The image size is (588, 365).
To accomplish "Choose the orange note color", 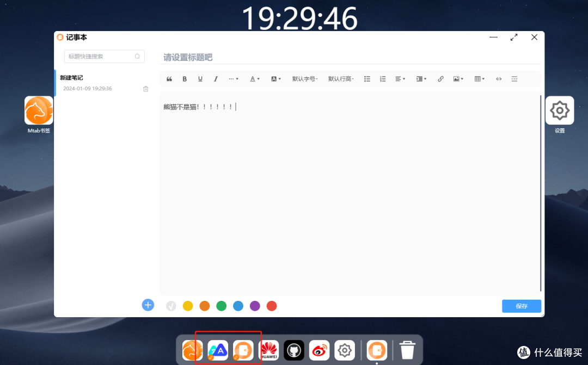I will point(204,306).
